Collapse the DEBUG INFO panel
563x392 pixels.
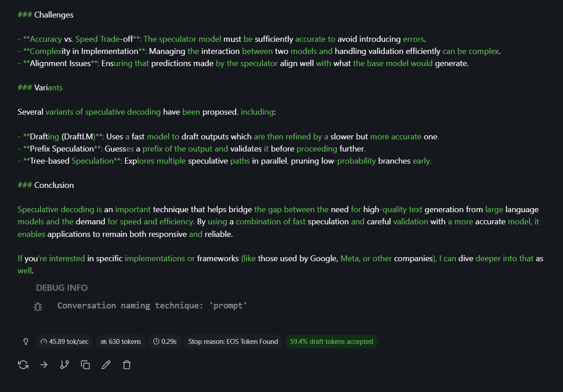(62, 288)
